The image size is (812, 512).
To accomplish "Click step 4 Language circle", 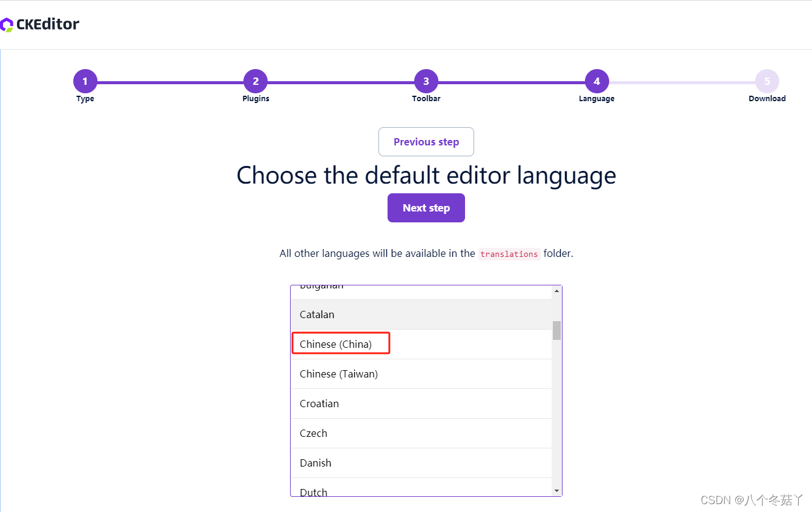I will pos(596,81).
